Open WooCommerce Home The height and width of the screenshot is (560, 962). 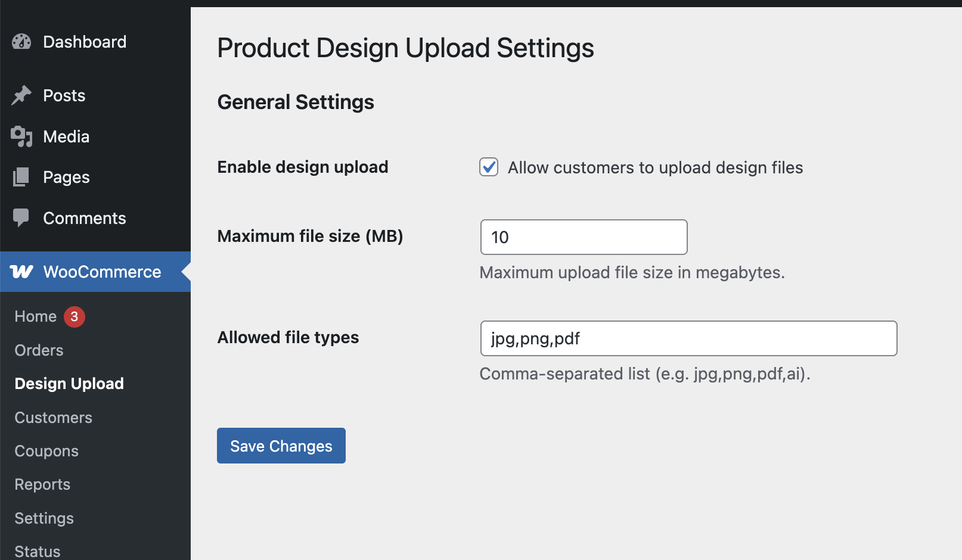click(x=35, y=316)
